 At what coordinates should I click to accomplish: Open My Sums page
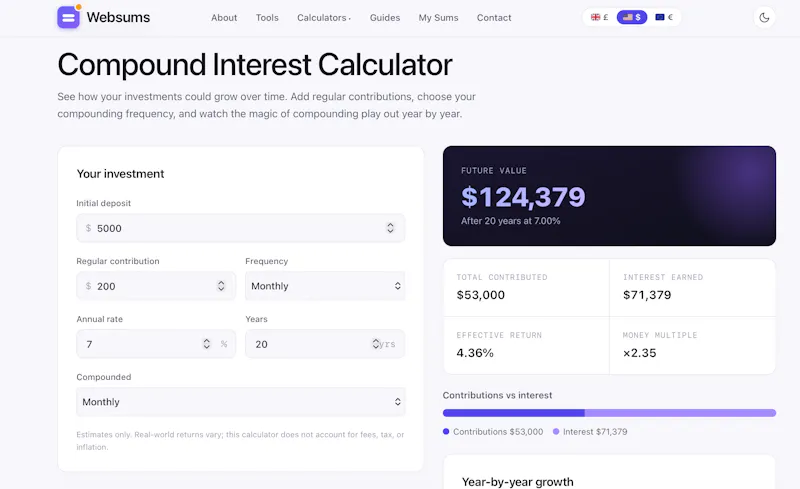tap(438, 18)
